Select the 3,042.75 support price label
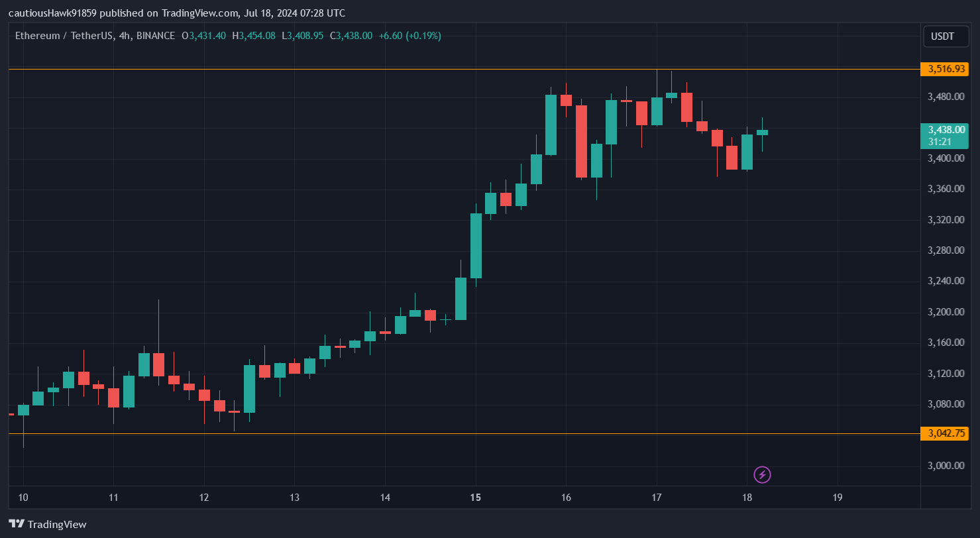Viewport: 980px width, 538px height. tap(946, 433)
